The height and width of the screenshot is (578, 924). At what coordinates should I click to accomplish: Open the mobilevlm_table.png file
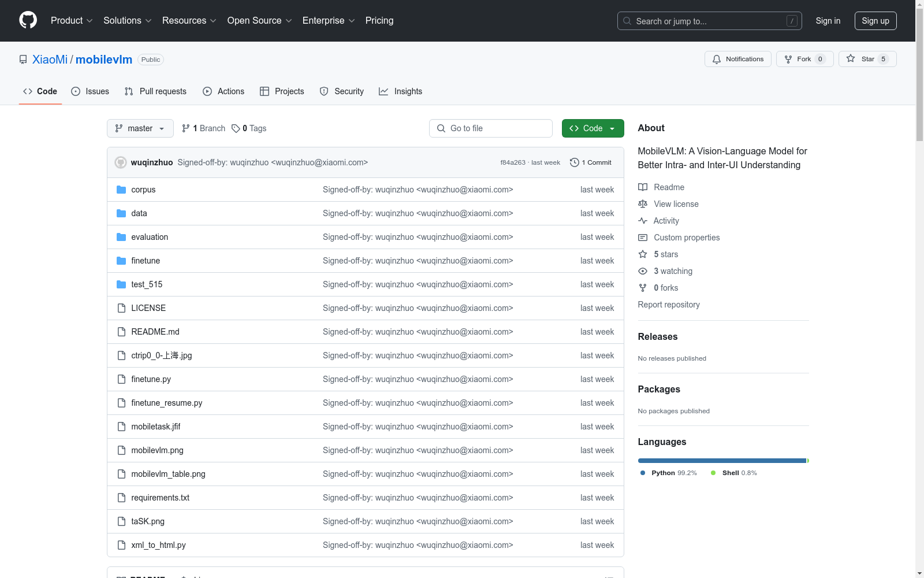[x=168, y=474]
